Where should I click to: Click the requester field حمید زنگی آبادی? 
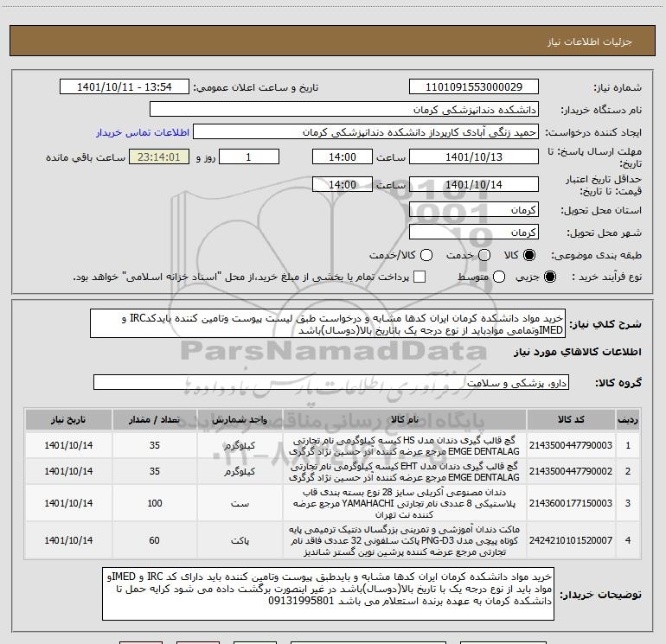pyautogui.click(x=366, y=132)
